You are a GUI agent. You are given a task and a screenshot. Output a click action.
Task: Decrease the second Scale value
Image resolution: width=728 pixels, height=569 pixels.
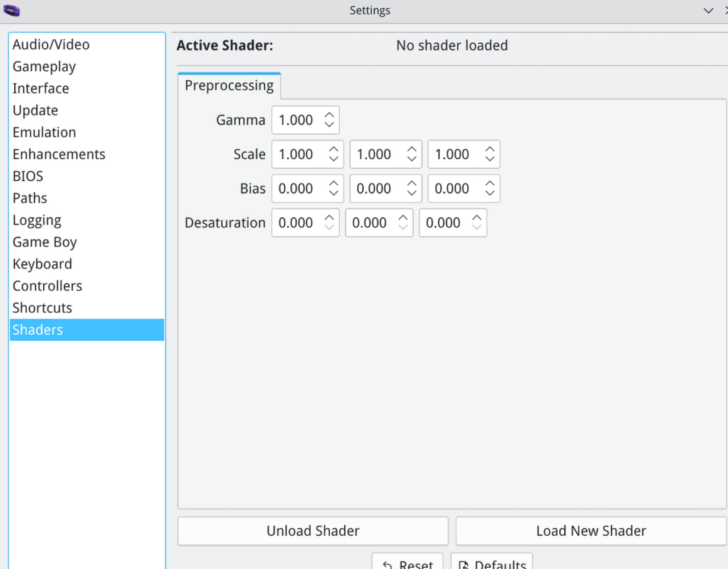coord(411,159)
